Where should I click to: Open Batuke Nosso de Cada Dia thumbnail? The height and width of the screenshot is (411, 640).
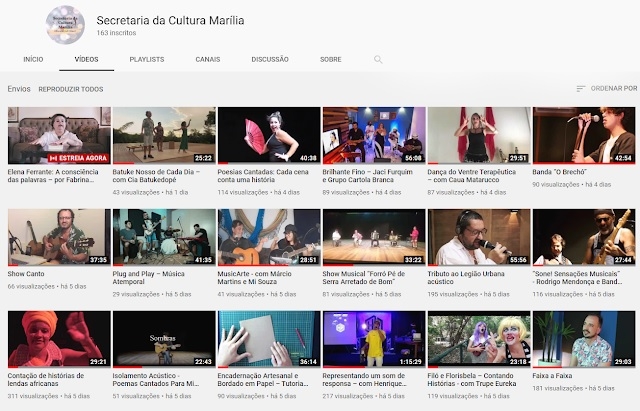click(164, 136)
